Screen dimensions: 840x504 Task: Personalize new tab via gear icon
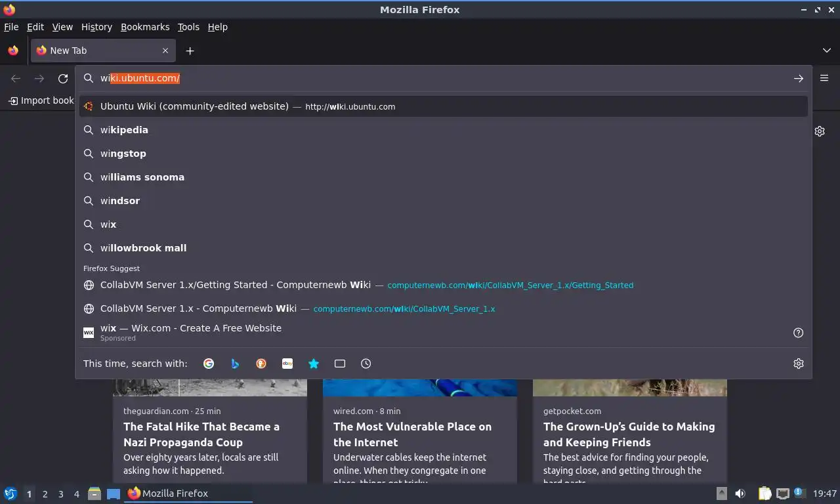(820, 131)
